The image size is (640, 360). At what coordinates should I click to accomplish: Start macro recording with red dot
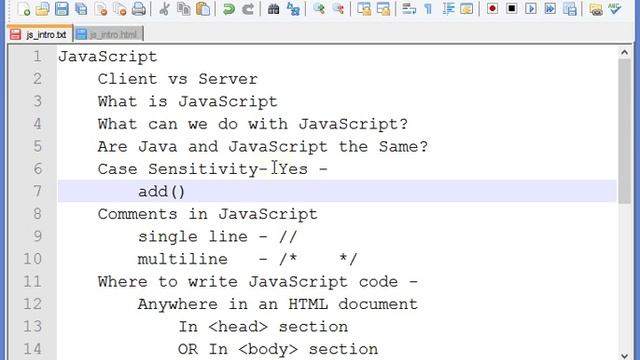(493, 9)
